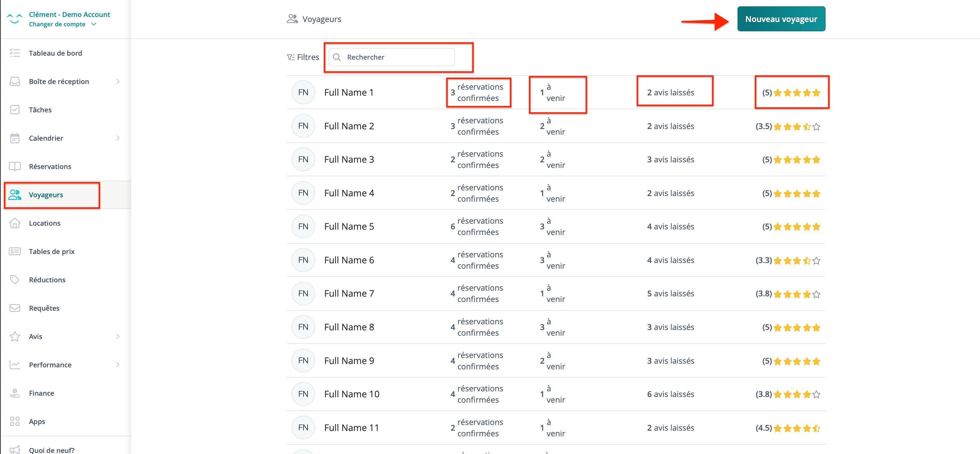Click the Tables de prix icon
This screenshot has width=980, height=454.
tap(14, 251)
